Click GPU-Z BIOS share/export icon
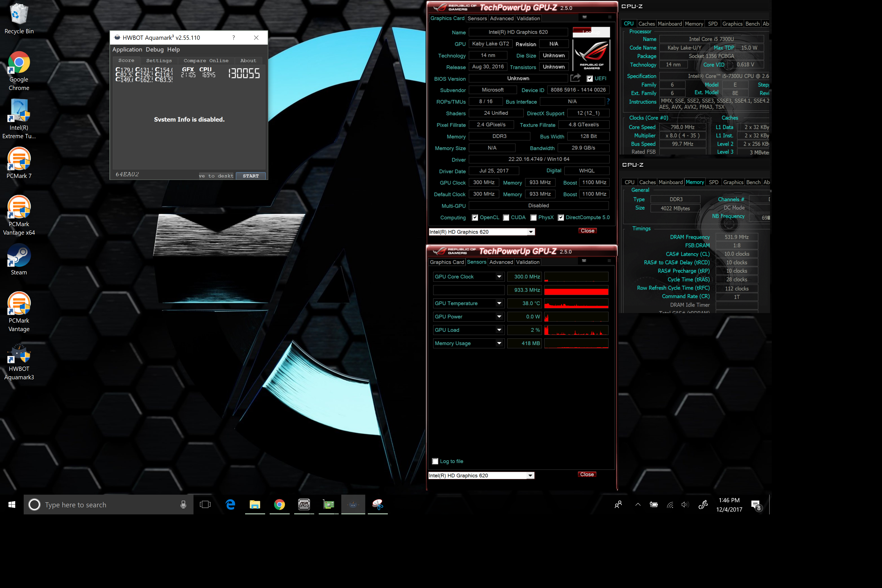The height and width of the screenshot is (588, 882). (x=575, y=78)
